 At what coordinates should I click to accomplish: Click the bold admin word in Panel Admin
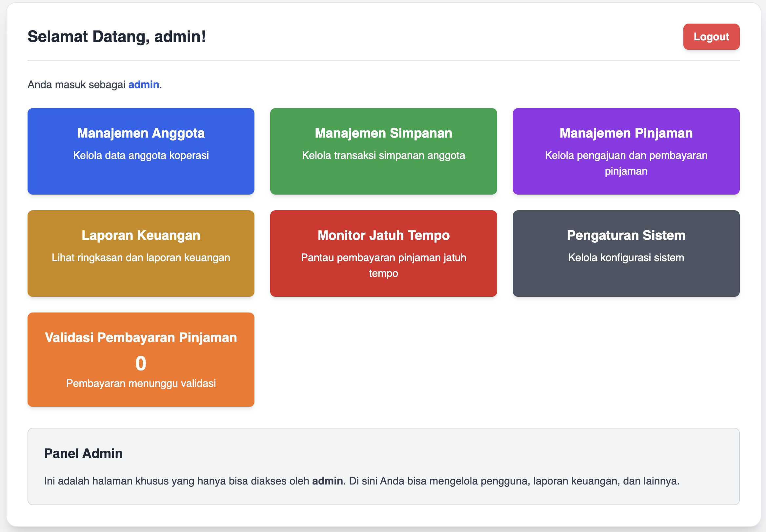(327, 481)
